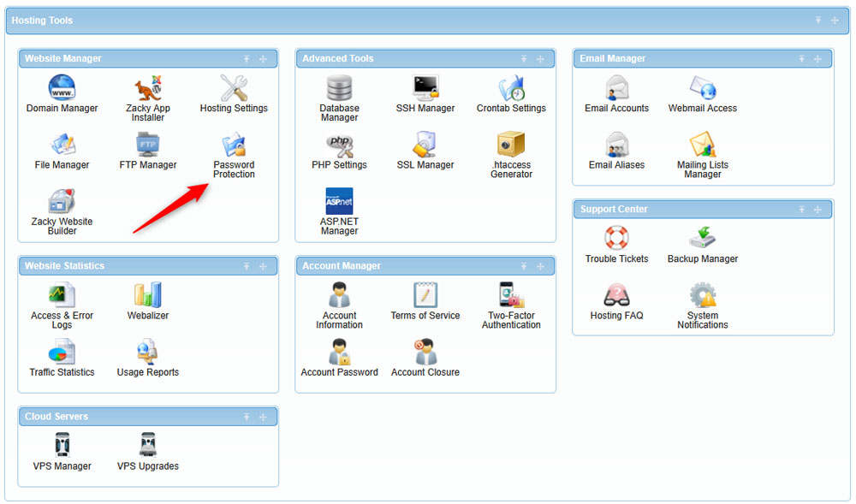Open the VPS Manager
Viewport: 856px width, 504px height.
(x=62, y=447)
